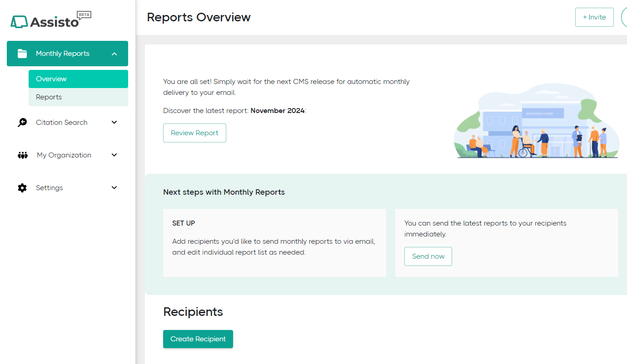The height and width of the screenshot is (364, 627).
Task: Expand the Settings section arrow
Action: pos(114,188)
